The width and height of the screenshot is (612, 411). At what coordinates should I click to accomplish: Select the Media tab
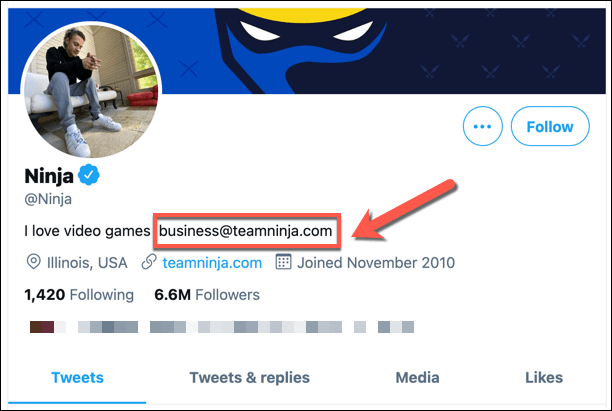coord(417,377)
